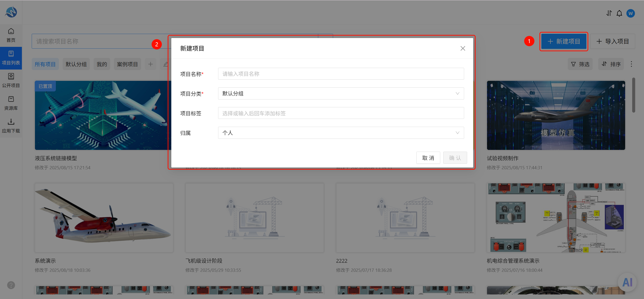This screenshot has height=299, width=644.
Task: Click the transfer arrows icon beside bell
Action: click(x=609, y=13)
